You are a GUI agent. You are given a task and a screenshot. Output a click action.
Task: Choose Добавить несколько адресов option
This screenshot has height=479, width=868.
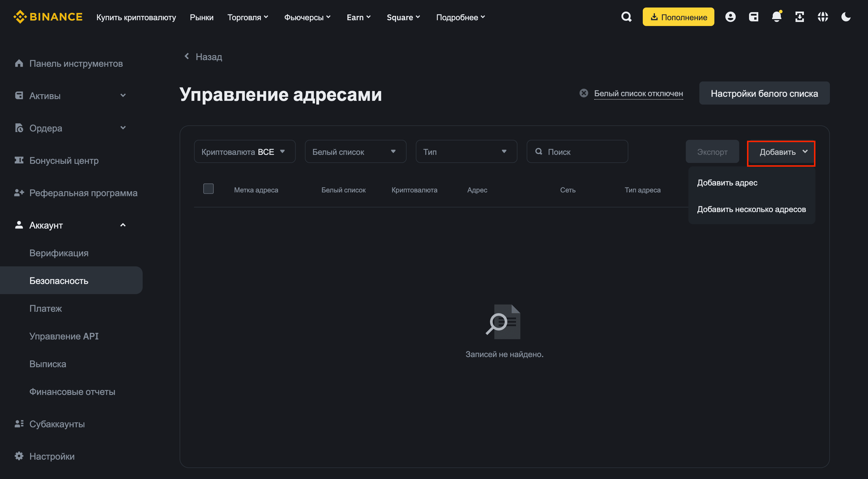pos(751,209)
